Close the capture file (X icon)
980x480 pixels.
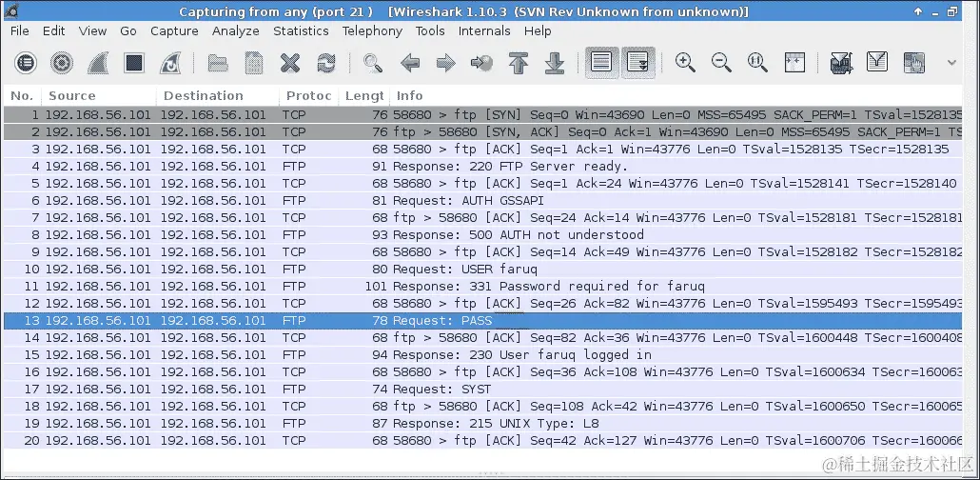click(x=290, y=63)
